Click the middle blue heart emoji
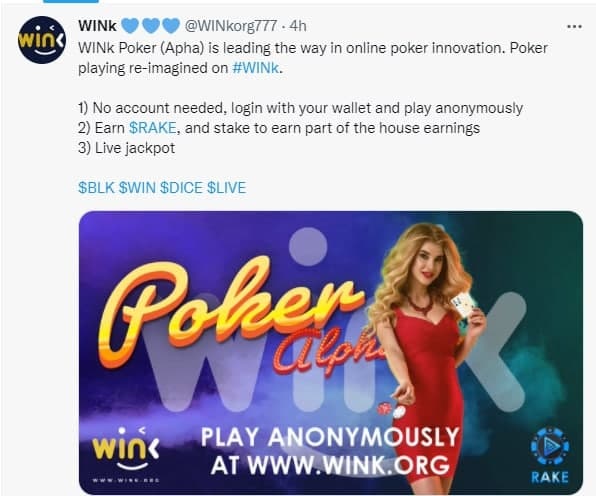 tap(151, 26)
